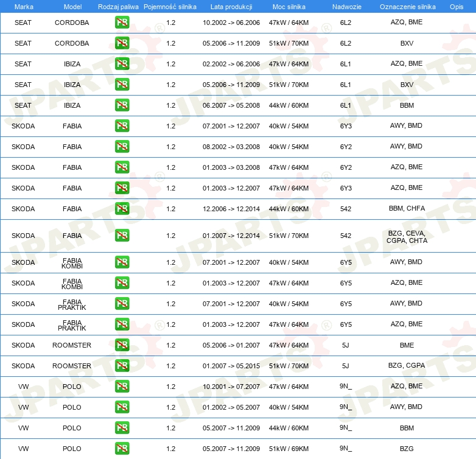Click fuel icon for Fabia Praktik 40kW row
Screen dimensions: 476x459
pos(122,304)
